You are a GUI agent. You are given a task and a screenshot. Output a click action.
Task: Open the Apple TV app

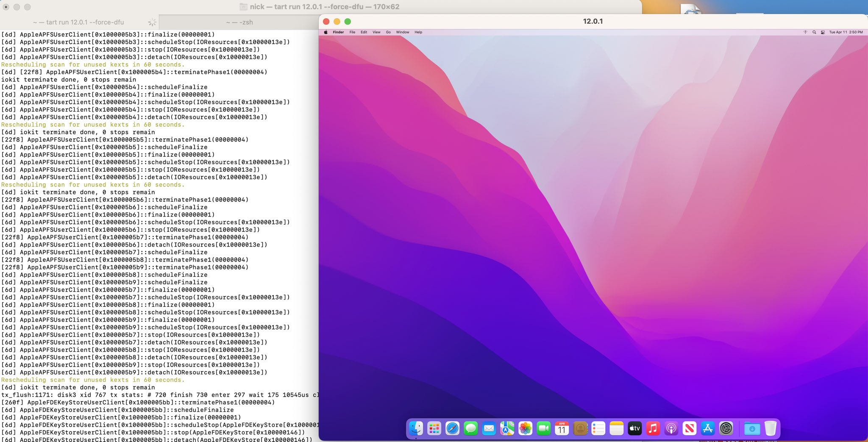634,429
